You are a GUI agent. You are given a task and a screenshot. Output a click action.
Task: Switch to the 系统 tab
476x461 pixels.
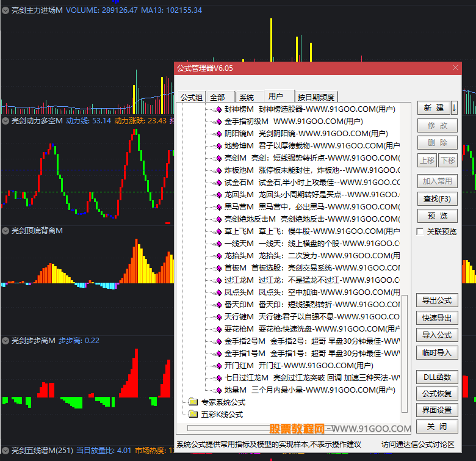tap(247, 97)
